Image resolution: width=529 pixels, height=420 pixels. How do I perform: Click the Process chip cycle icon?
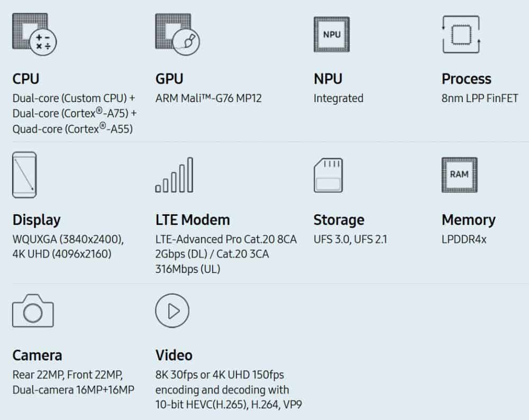pyautogui.click(x=461, y=34)
